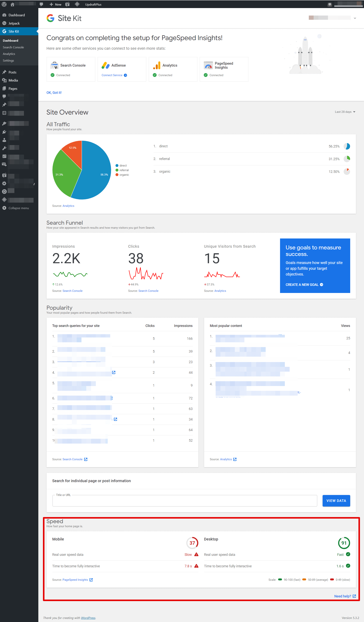The height and width of the screenshot is (622, 364).
Task: Open the Yoast SEO icon in admin bar
Action: pos(67,4)
